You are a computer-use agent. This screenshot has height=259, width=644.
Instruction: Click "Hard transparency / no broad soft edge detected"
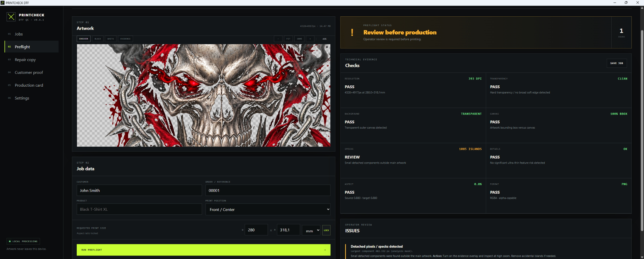[520, 93]
